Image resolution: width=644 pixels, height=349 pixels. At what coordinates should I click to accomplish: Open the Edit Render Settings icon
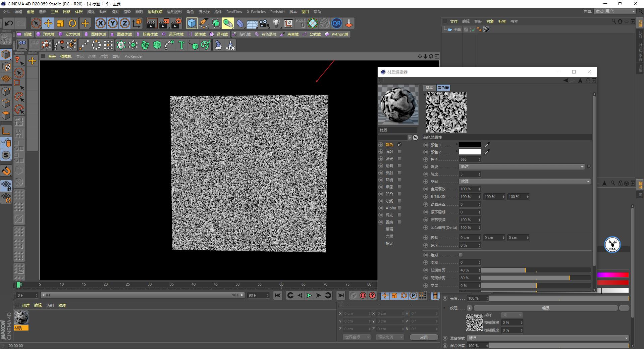click(176, 23)
